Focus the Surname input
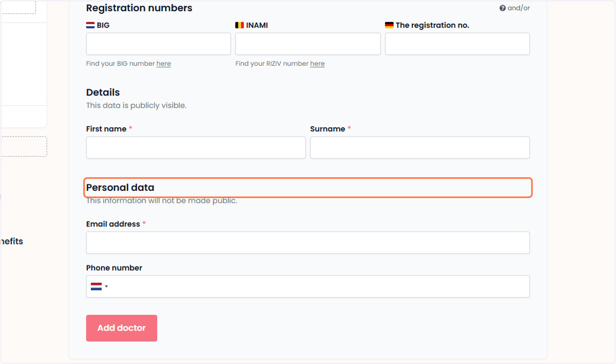Image resolution: width=616 pixels, height=364 pixels. pyautogui.click(x=420, y=147)
